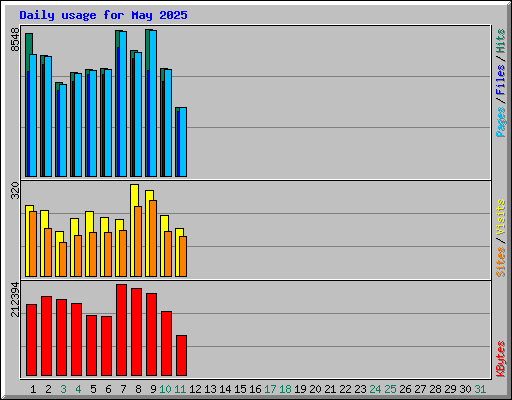Click the 8548 axis value
The image size is (512, 400).
pyautogui.click(x=15, y=40)
